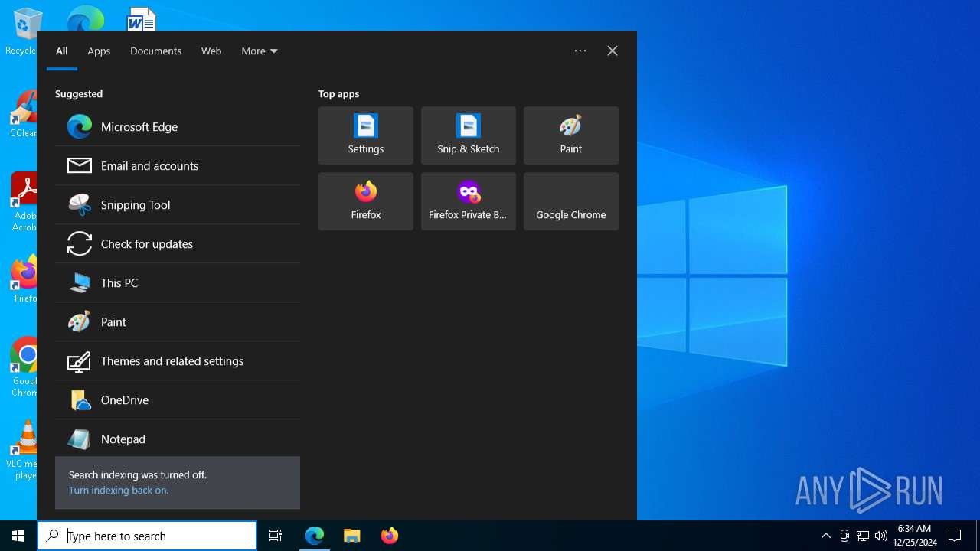Open File Explorer from the taskbar
The width and height of the screenshot is (980, 551).
pyautogui.click(x=352, y=536)
